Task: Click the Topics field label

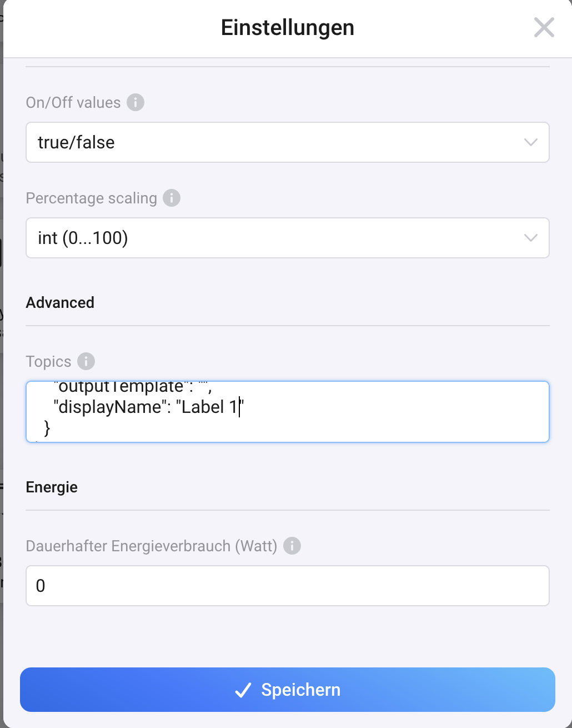Action: click(49, 361)
